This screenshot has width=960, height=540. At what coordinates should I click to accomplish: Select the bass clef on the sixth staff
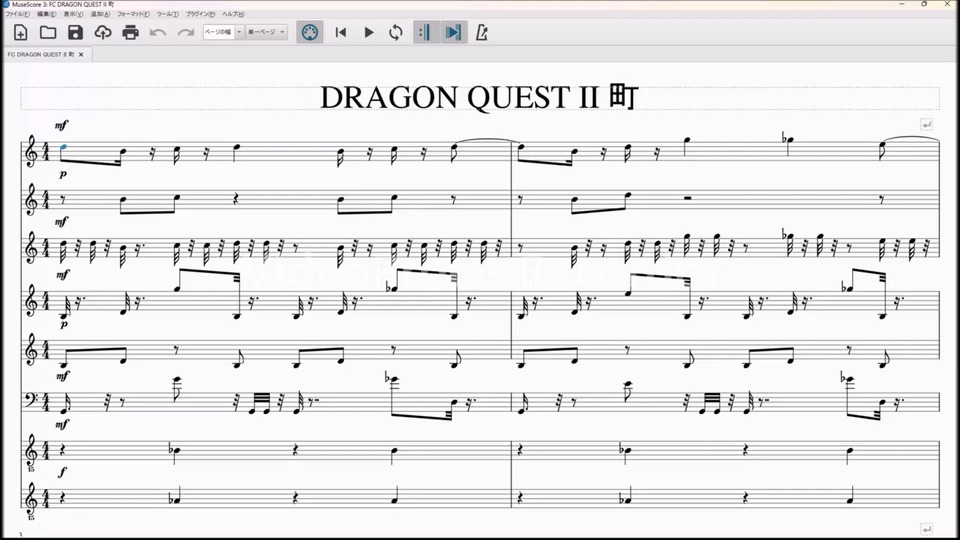click(x=31, y=402)
